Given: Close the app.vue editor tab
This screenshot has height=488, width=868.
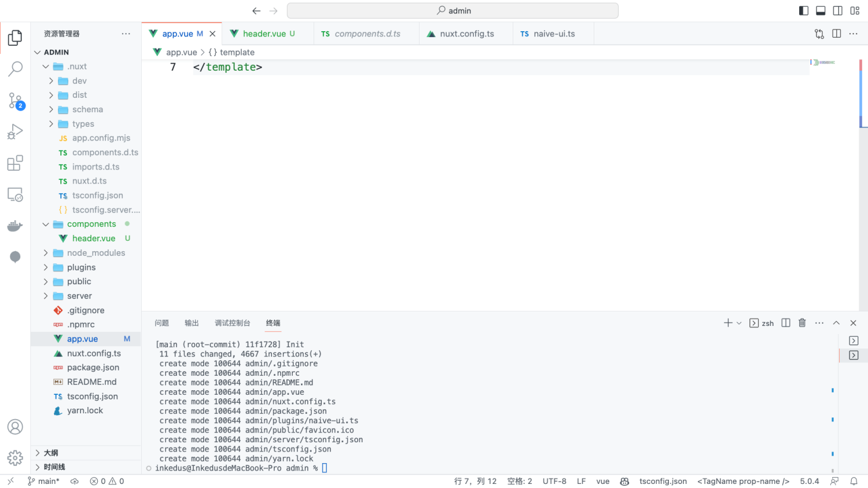Looking at the screenshot, I should (x=212, y=34).
